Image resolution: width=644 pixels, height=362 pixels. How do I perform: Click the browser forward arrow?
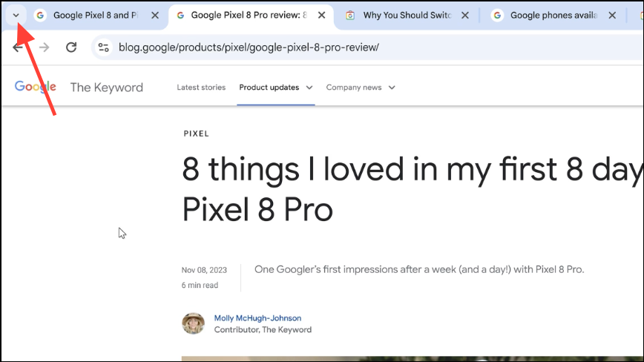coord(44,47)
